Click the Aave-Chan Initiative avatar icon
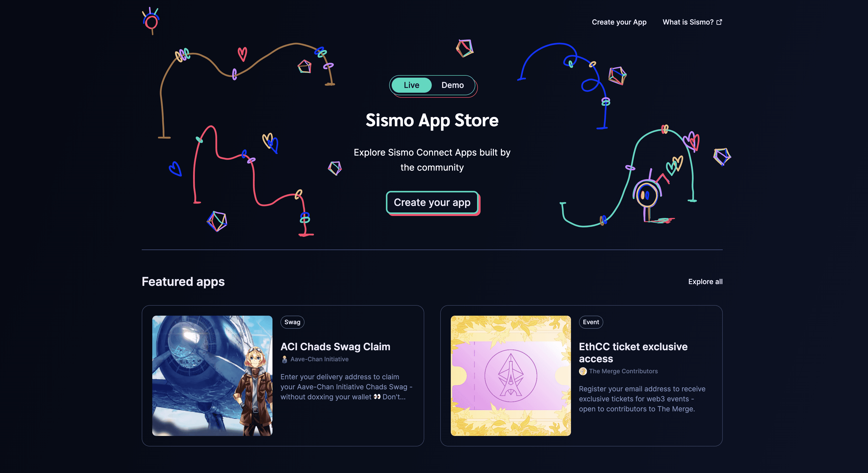868x473 pixels. point(284,360)
